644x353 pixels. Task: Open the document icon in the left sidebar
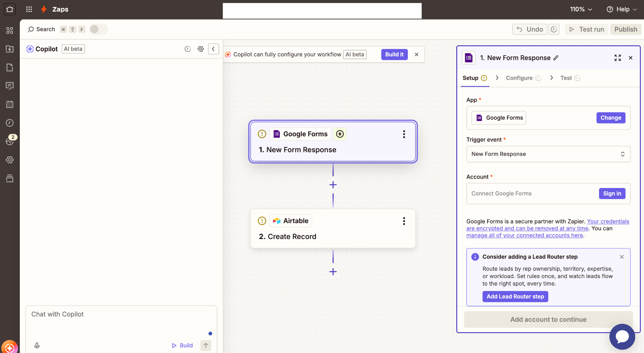[x=10, y=67]
